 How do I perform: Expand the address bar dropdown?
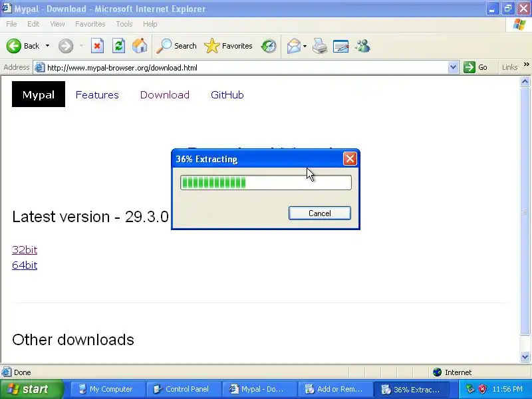point(453,67)
